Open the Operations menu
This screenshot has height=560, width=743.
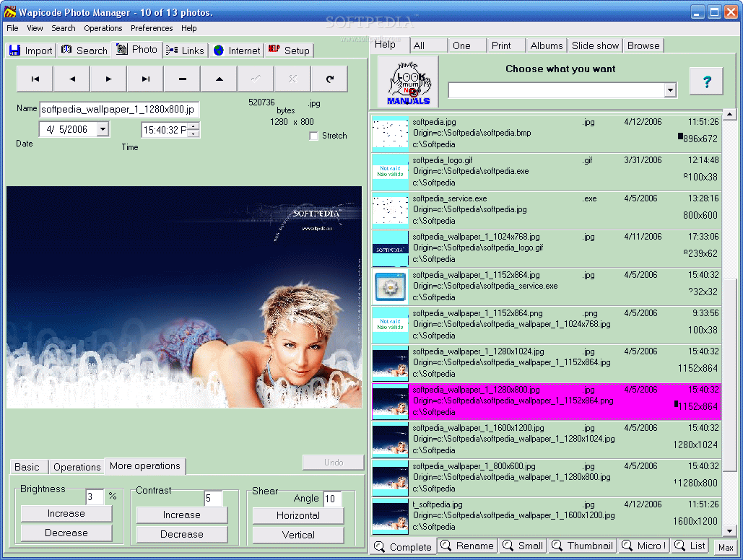103,28
